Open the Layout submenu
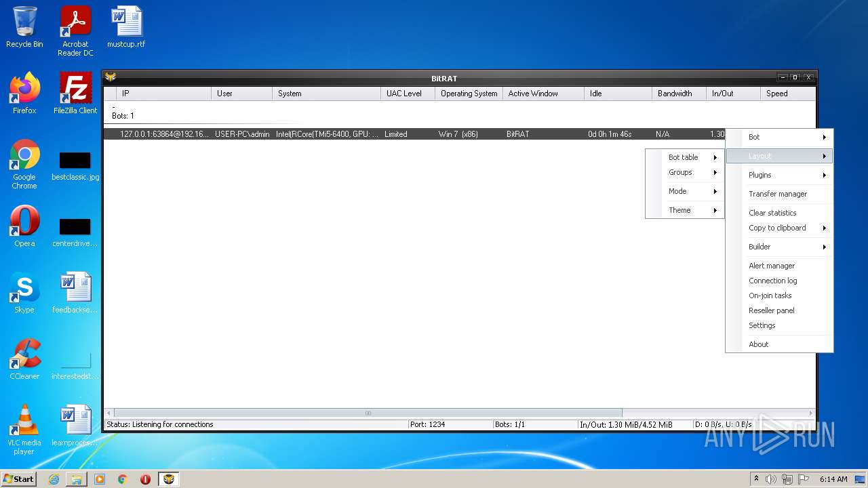868x488 pixels. pos(779,156)
